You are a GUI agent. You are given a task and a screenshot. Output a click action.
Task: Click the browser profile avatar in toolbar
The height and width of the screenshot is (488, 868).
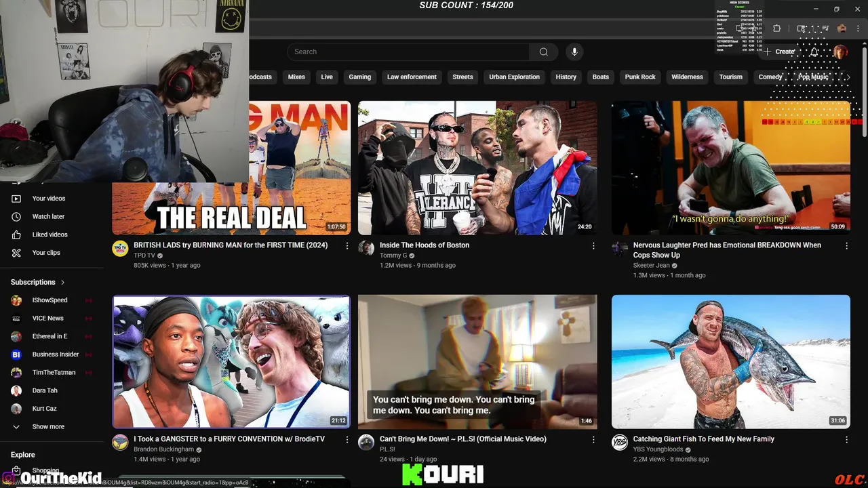point(842,28)
